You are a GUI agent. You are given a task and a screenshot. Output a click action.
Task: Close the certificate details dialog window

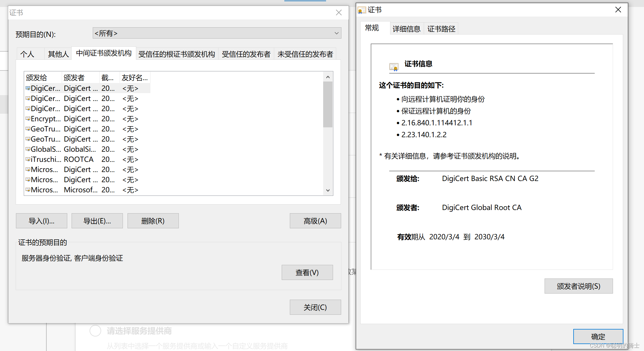tap(618, 10)
